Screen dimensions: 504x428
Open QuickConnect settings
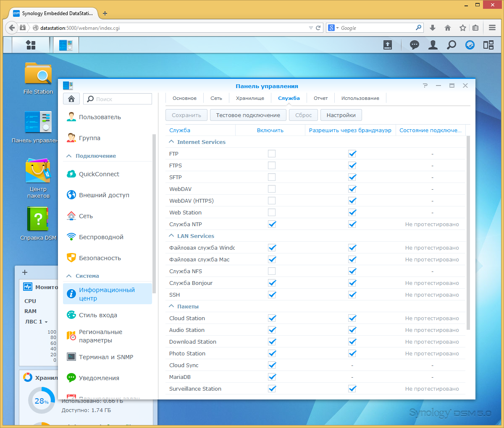[108, 174]
